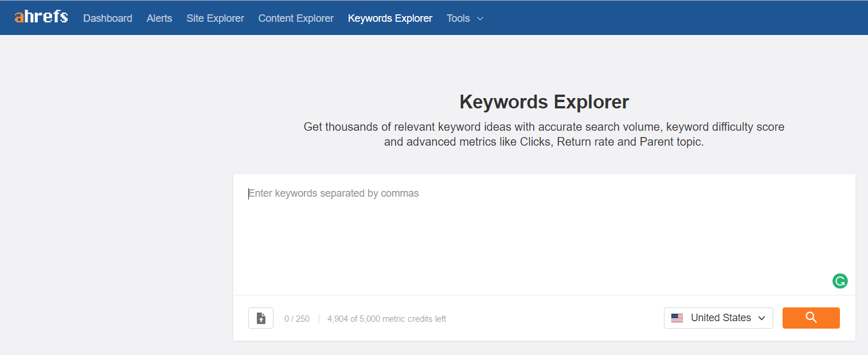Click the ahrefs logo

pyautogui.click(x=41, y=17)
